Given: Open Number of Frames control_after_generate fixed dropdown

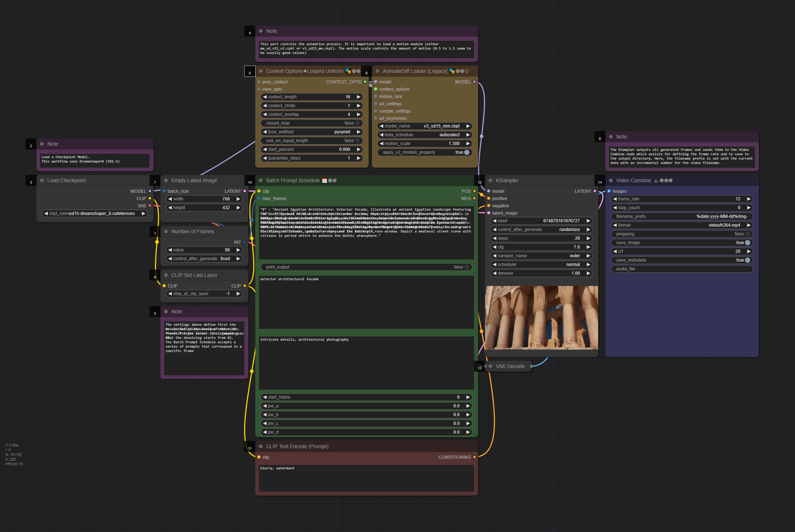Looking at the screenshot, I should tap(204, 259).
